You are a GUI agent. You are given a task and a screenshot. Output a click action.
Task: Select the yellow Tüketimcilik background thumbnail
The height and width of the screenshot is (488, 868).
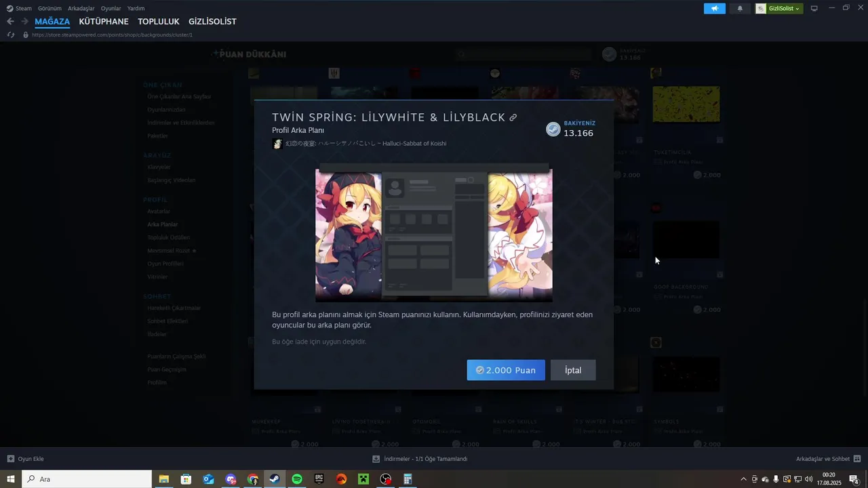coord(686,104)
